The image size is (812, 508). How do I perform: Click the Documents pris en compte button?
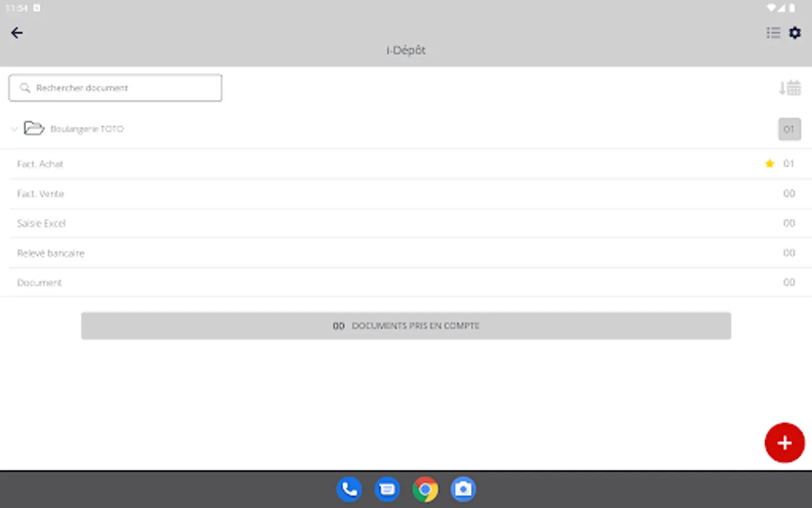[406, 326]
